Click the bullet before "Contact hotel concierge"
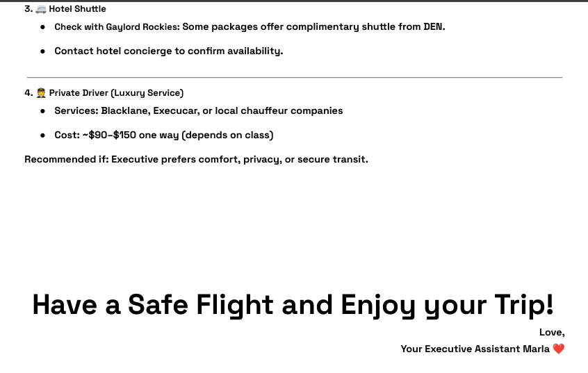 click(42, 51)
